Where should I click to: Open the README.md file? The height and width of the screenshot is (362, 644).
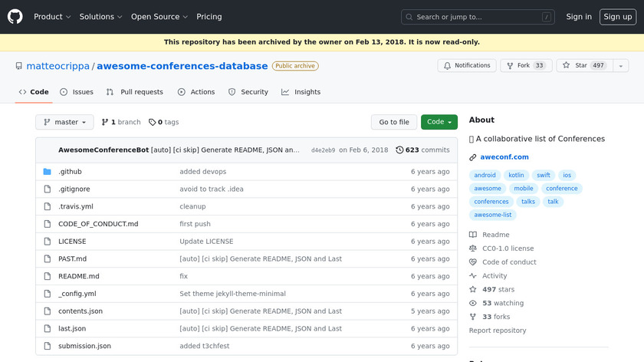click(x=79, y=276)
